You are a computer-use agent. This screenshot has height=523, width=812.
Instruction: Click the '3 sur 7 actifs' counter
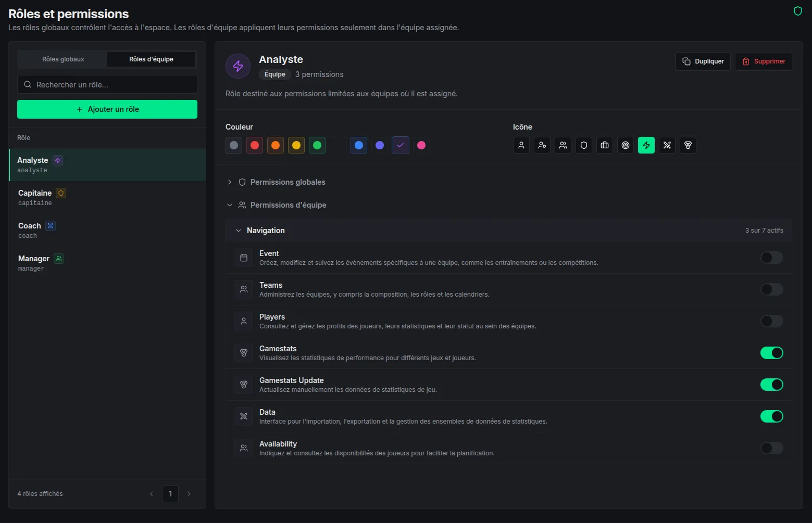764,231
